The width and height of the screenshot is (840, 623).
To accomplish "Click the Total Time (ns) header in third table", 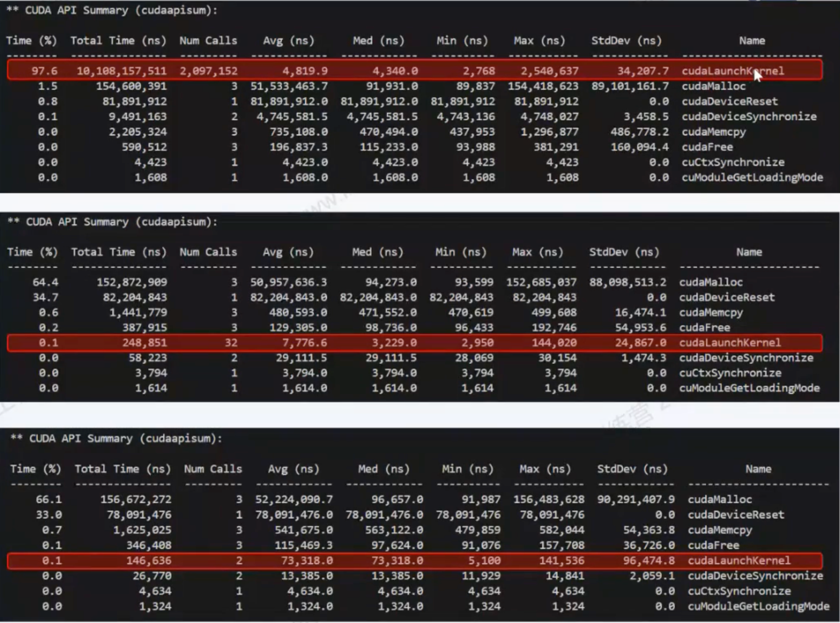I will pyautogui.click(x=123, y=469).
